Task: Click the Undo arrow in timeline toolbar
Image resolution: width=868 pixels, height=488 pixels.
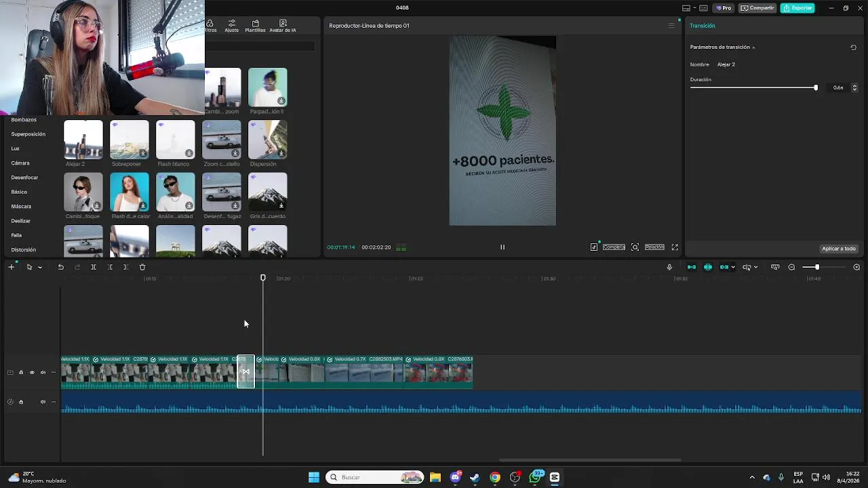Action: [60, 267]
